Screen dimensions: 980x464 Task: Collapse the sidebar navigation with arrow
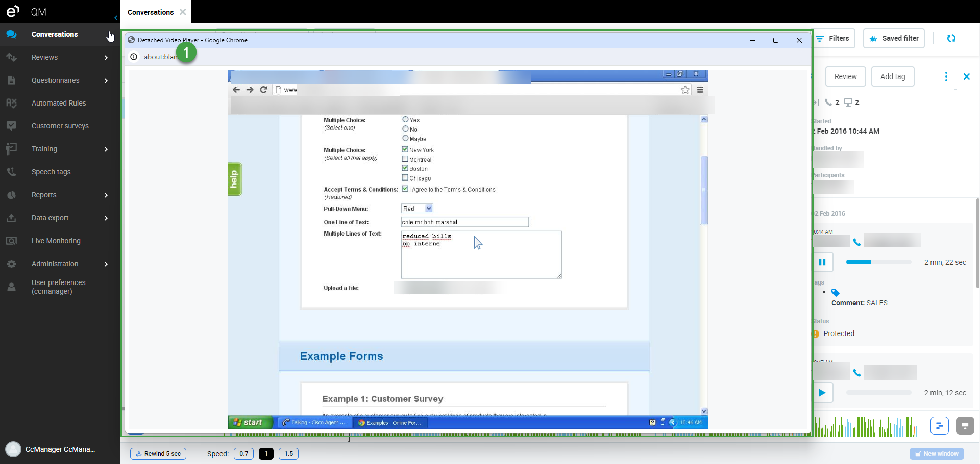[116, 18]
